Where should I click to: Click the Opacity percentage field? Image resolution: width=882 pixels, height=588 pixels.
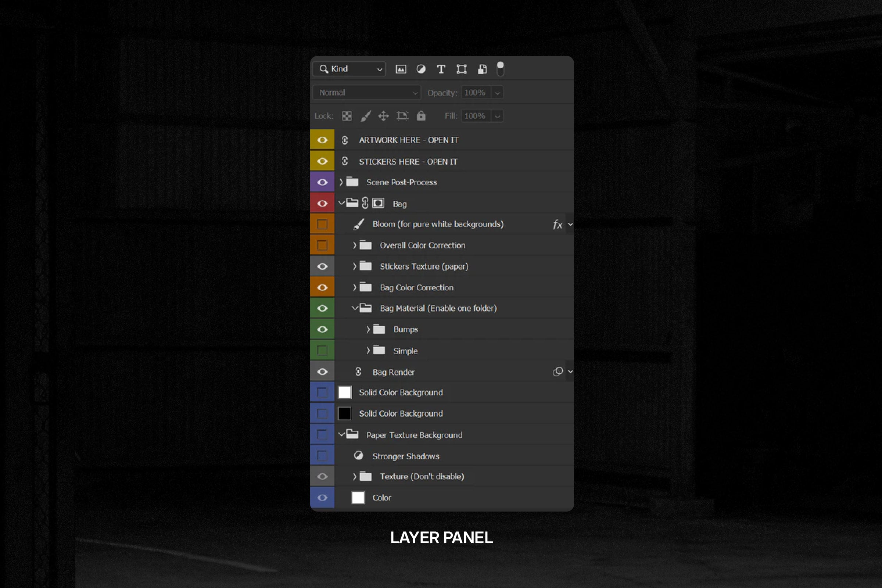tap(475, 93)
